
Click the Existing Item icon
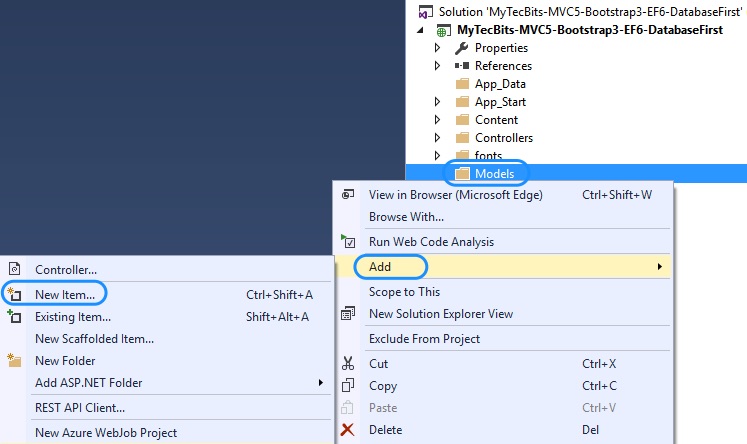14,316
